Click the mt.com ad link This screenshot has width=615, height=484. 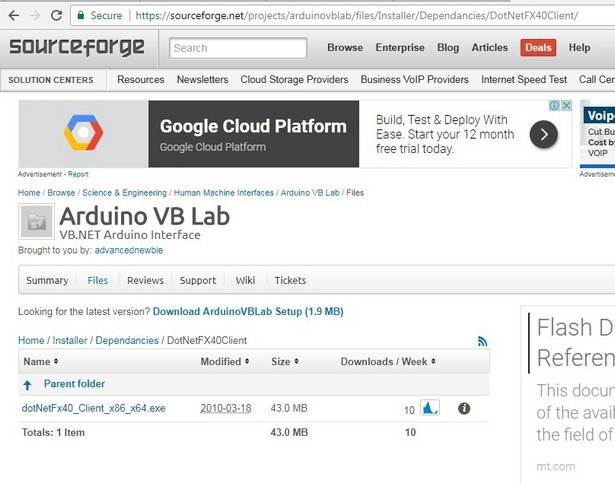pos(555,467)
